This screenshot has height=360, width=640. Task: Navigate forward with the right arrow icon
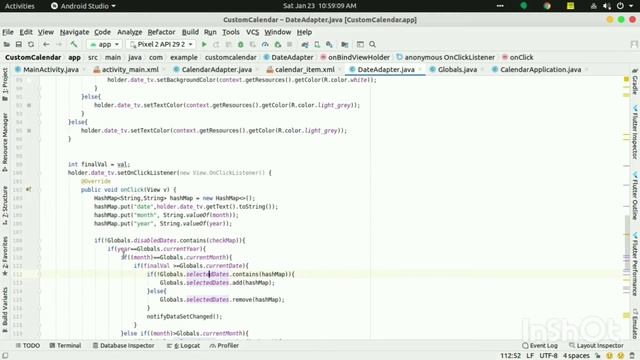59,44
